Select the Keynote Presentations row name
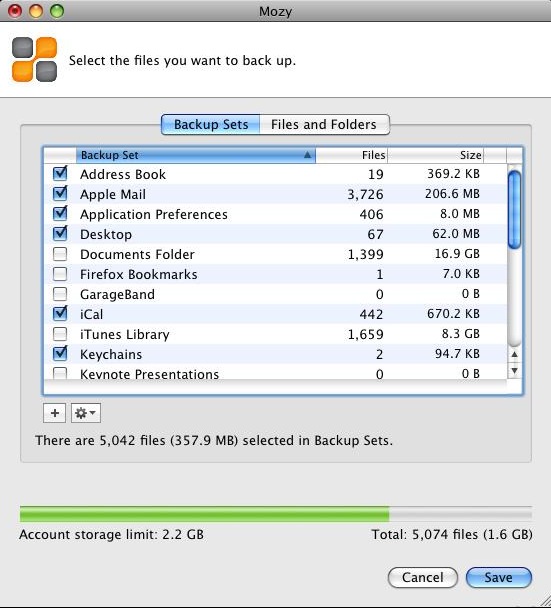551x608 pixels. tap(149, 374)
